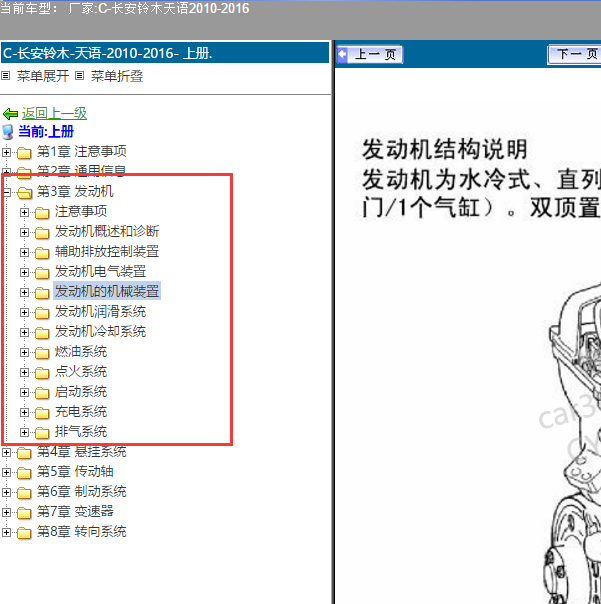
Task: Expand 发动机冷却系统 node
Action: click(x=24, y=332)
